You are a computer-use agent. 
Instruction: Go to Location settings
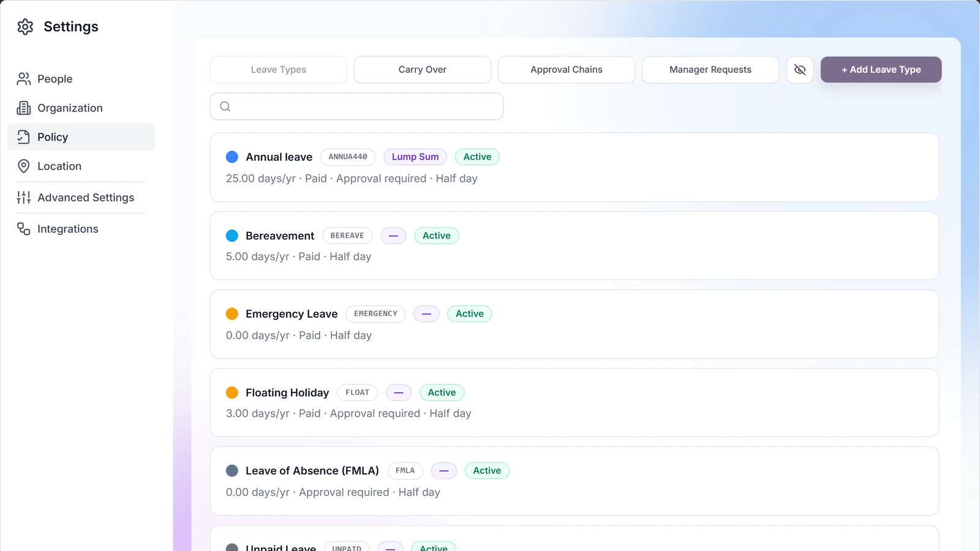[81, 166]
